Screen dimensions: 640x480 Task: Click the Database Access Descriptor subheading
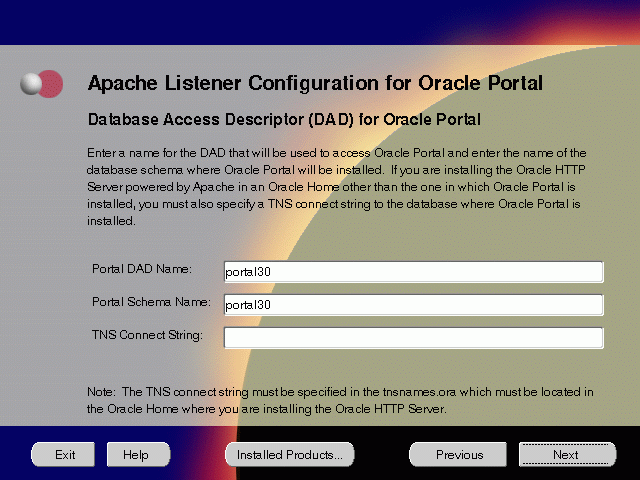tap(284, 120)
